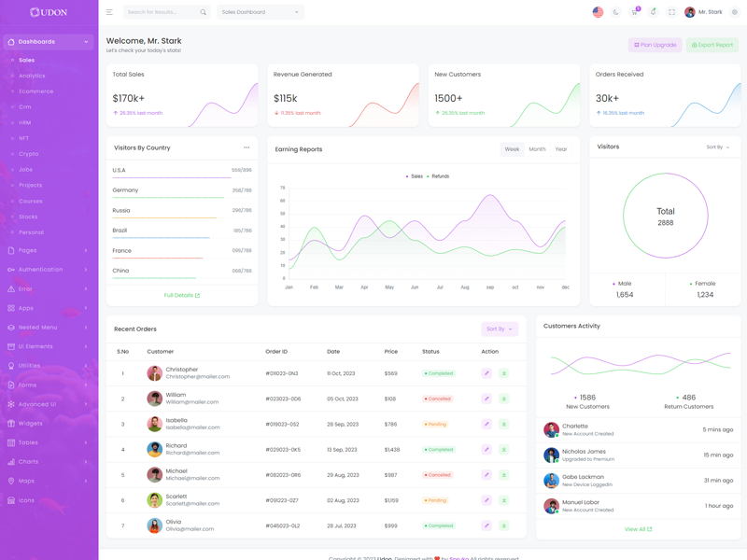Click the Export Report button
Image resolution: width=747 pixels, height=560 pixels.
712,45
